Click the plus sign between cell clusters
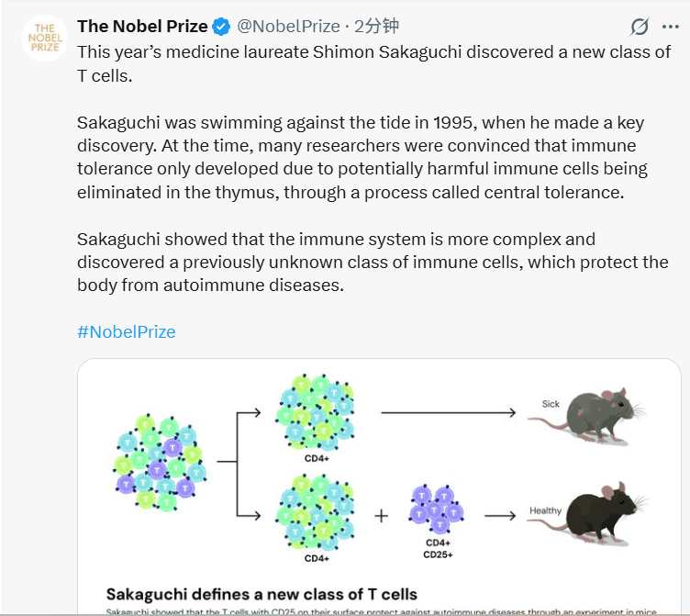The height and width of the screenshot is (616, 690). pos(381,516)
